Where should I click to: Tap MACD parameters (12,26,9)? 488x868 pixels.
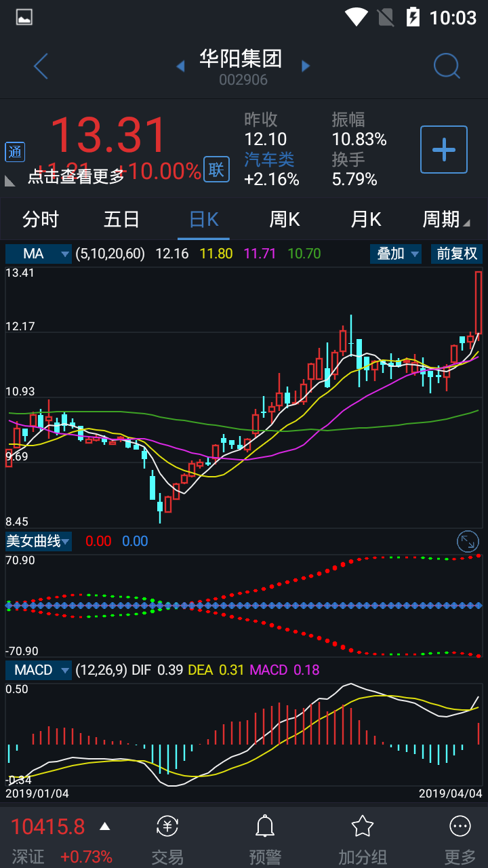tap(101, 670)
